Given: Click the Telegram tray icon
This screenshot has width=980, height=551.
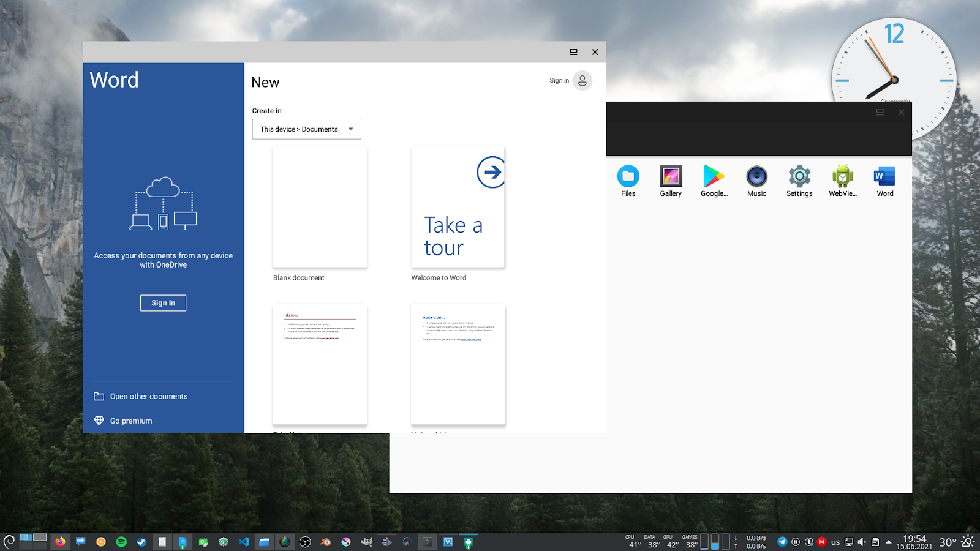Looking at the screenshot, I should 782,542.
